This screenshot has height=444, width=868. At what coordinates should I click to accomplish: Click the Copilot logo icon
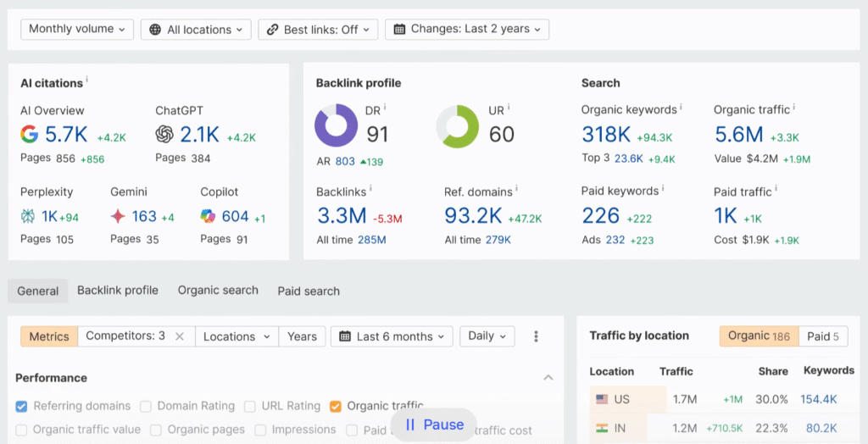click(209, 216)
